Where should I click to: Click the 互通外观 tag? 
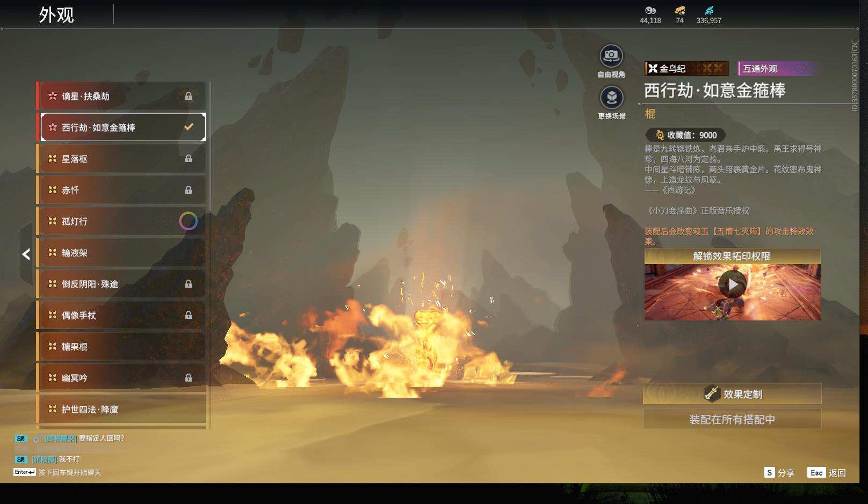[779, 69]
